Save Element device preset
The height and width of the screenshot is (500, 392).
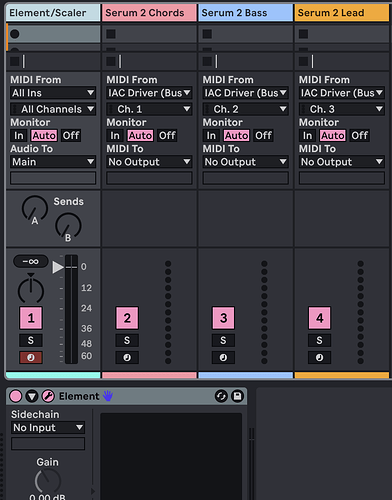click(237, 396)
